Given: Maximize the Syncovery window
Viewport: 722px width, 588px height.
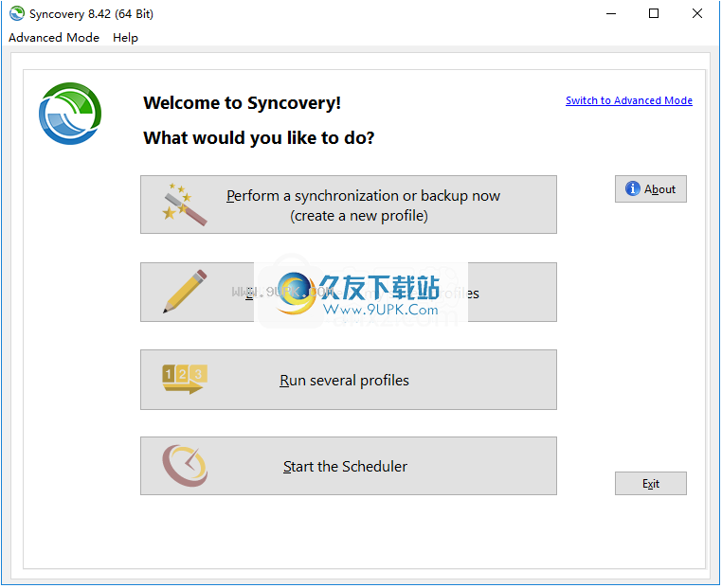Looking at the screenshot, I should point(654,13).
